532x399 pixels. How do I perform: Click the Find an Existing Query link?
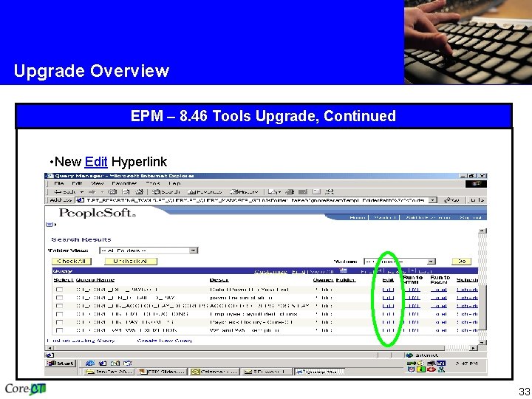click(81, 341)
